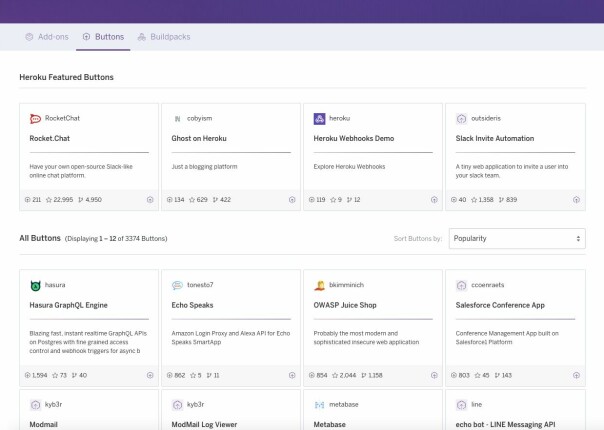Open the Metabase card title
604x430 pixels.
[x=329, y=424]
